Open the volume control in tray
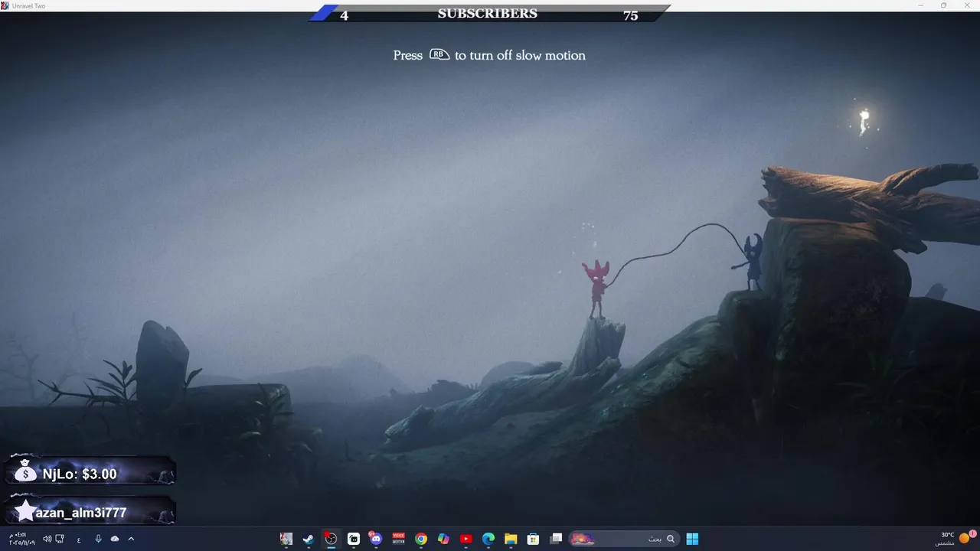Screen dimensions: 980x551 click(47, 539)
